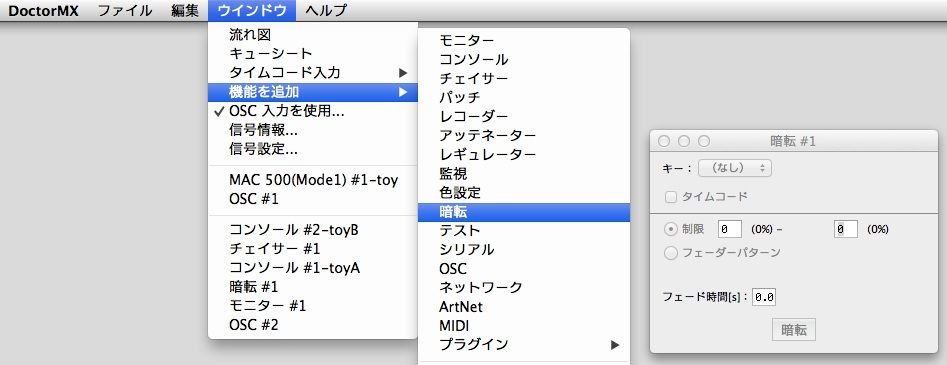Switch to コンソール #1-toyA window
The width and height of the screenshot is (947, 365).
[x=313, y=267]
